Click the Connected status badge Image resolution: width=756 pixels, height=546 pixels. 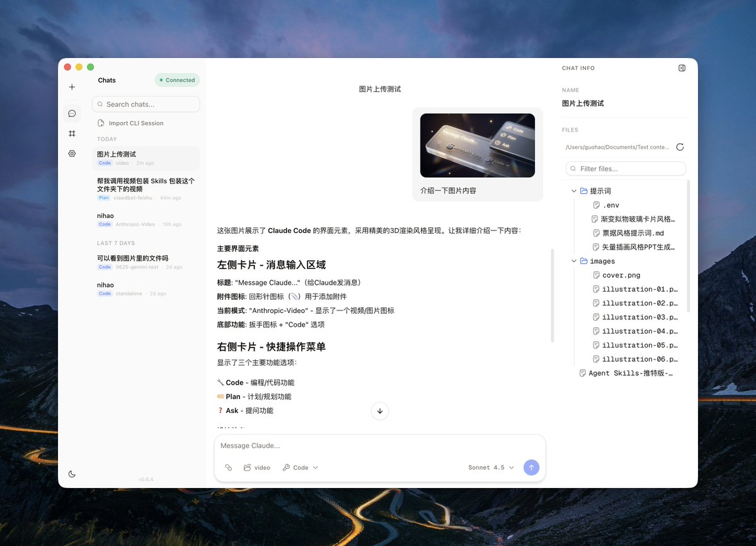[x=177, y=80]
